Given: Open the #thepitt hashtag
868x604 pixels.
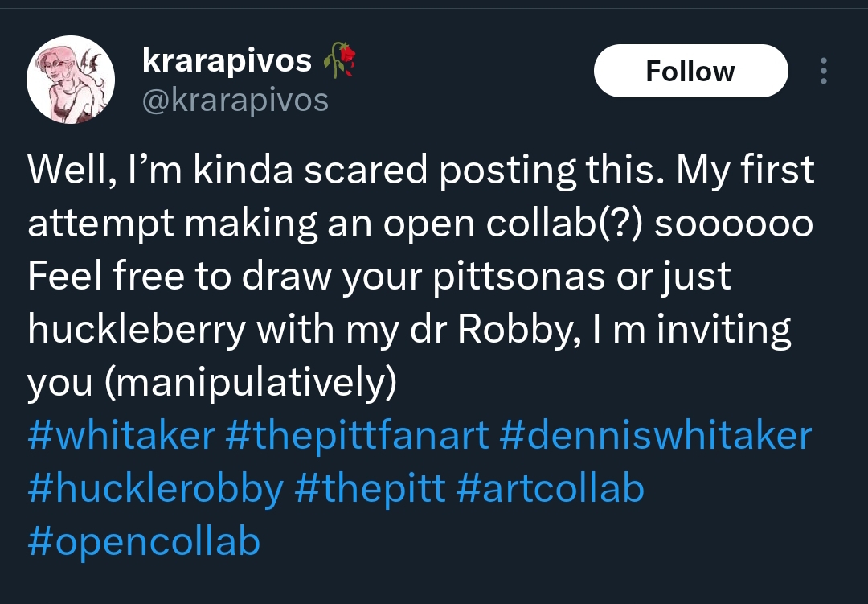Looking at the screenshot, I should (370, 489).
